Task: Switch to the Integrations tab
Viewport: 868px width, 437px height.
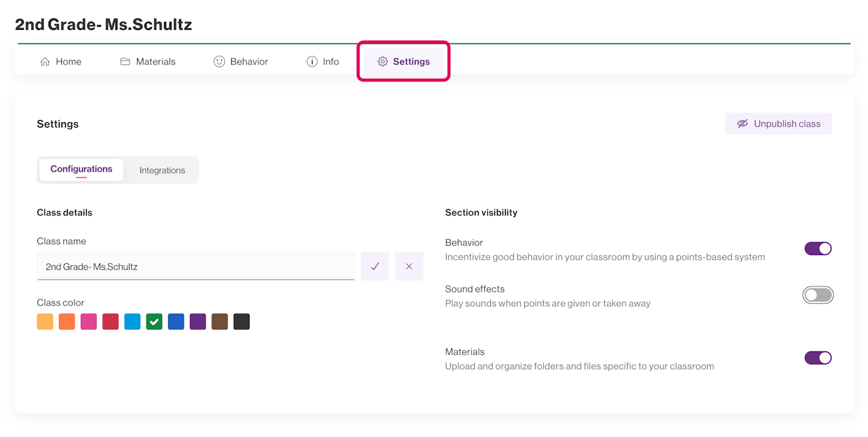Action: point(162,170)
